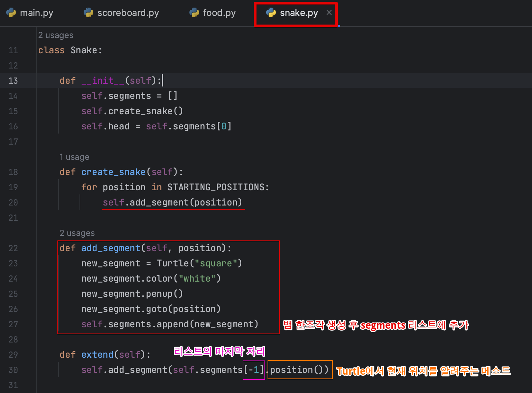Click the create_snake function definition name
The image size is (532, 393).
point(113,172)
